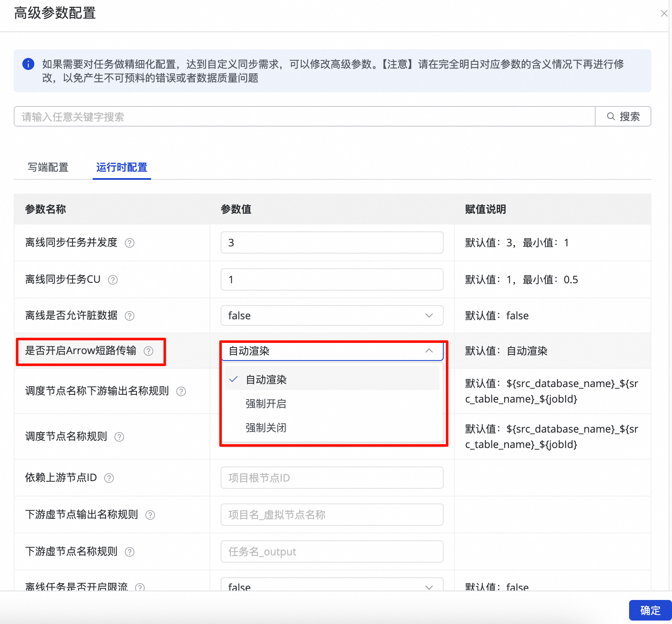The width and height of the screenshot is (672, 624).
Task: Click the 项目根节点ID input field
Action: point(332,478)
